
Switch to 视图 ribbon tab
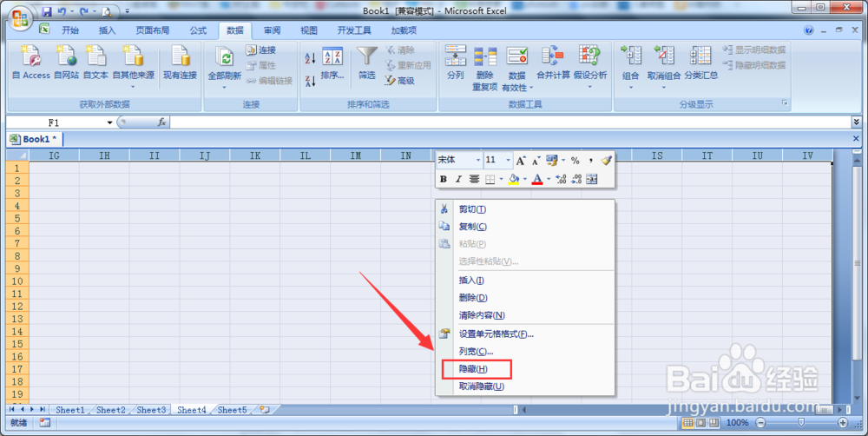click(x=309, y=30)
